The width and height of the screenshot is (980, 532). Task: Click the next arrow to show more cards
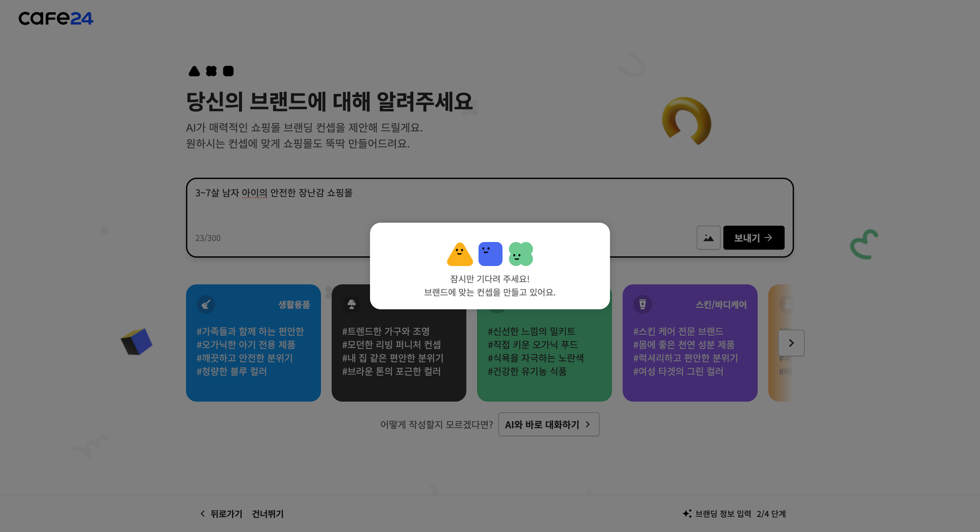pos(791,343)
